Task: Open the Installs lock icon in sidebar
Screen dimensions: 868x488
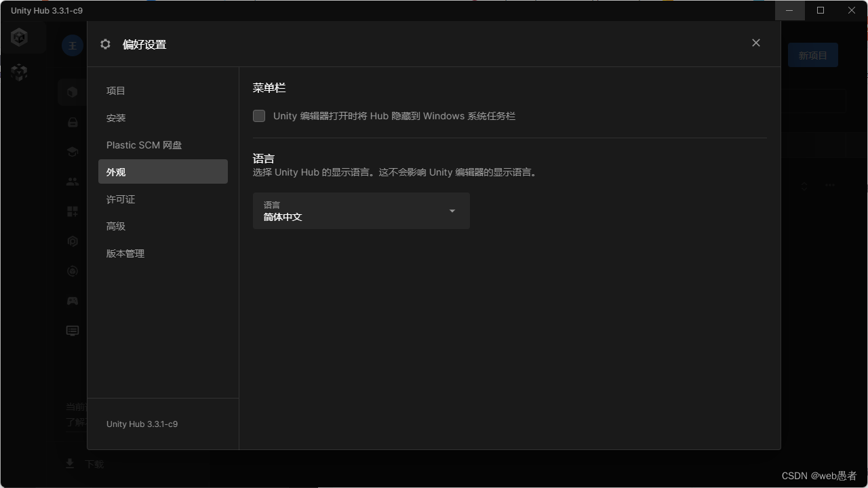Action: click(73, 122)
